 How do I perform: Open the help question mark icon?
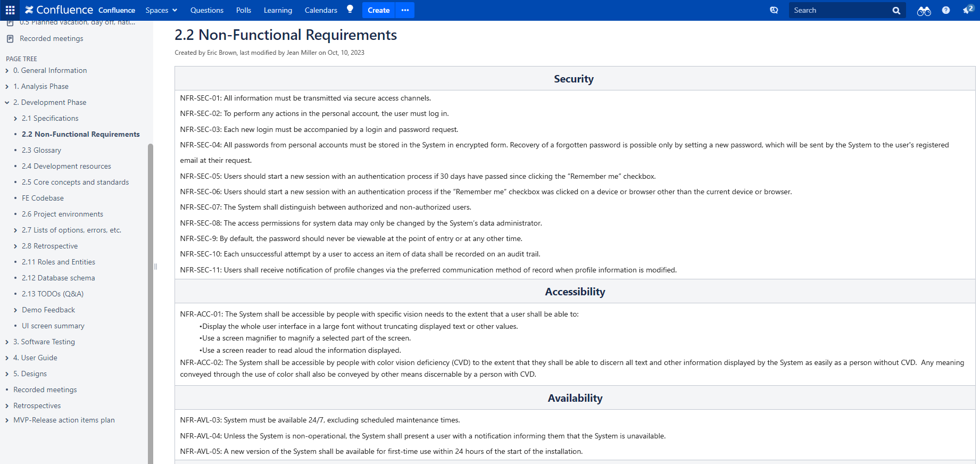coord(945,10)
